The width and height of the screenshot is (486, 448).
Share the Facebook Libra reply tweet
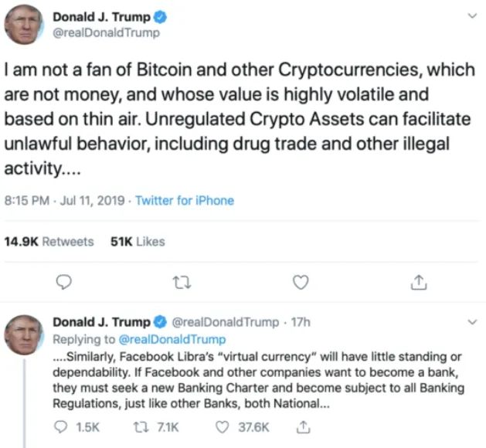[x=304, y=426]
